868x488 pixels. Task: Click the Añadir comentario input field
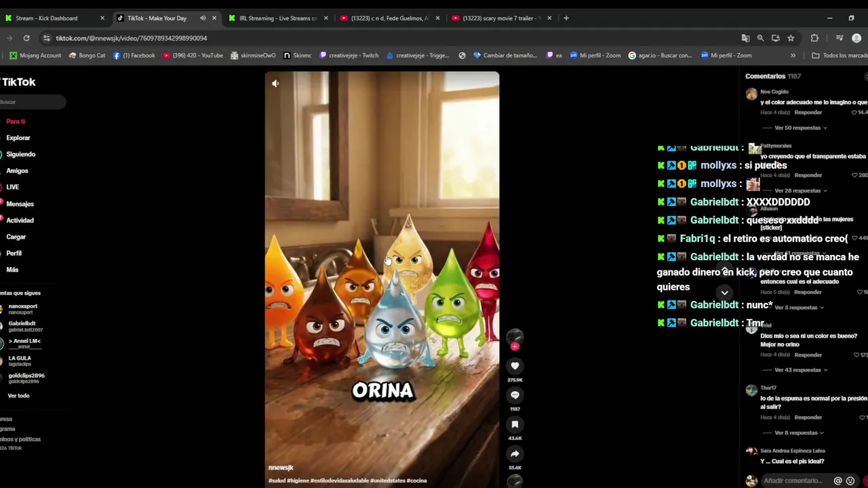[x=793, y=481]
